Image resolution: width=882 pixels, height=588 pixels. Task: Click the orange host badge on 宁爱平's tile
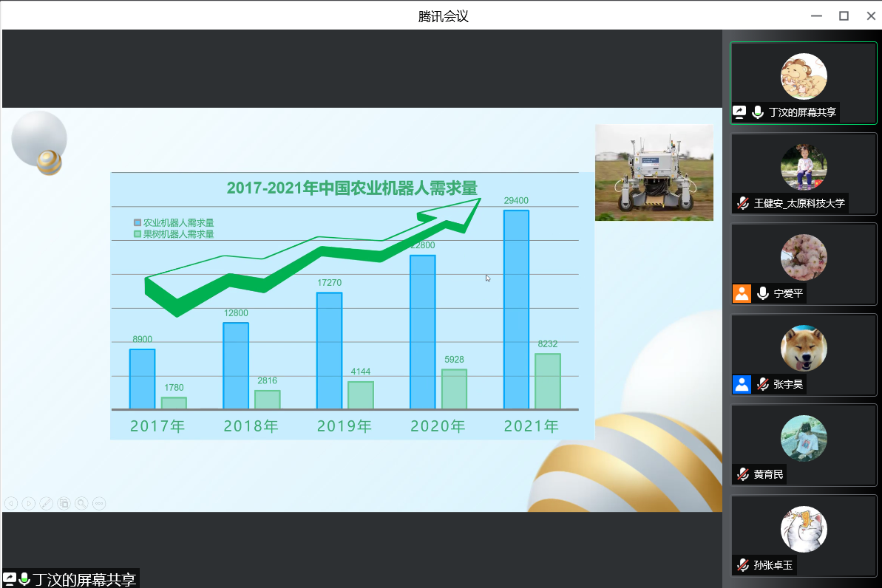tap(742, 293)
